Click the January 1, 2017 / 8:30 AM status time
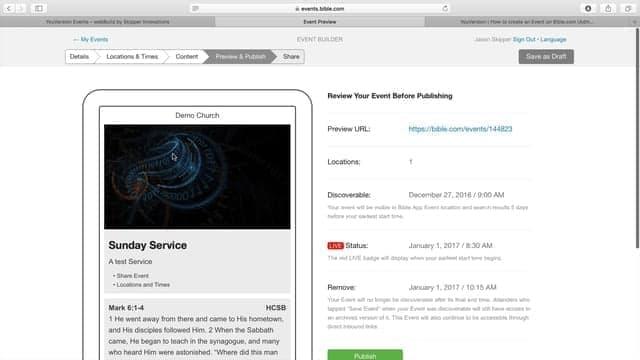The height and width of the screenshot is (360, 640). coord(451,246)
